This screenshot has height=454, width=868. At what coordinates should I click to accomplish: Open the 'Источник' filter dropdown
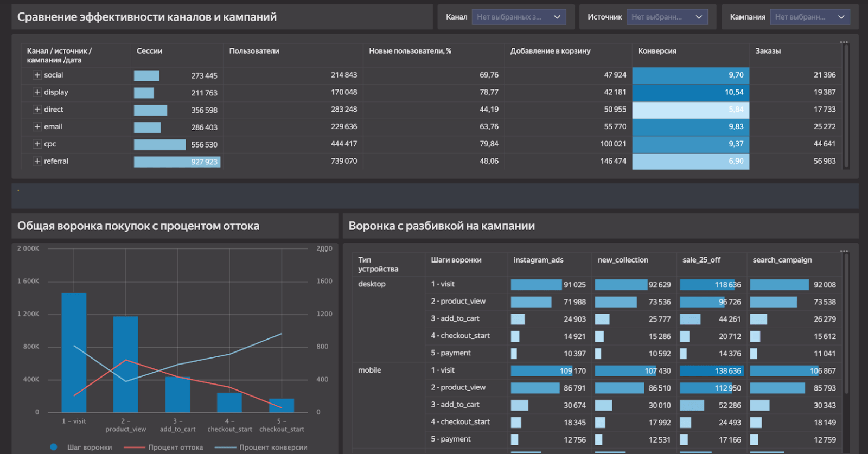pos(667,17)
